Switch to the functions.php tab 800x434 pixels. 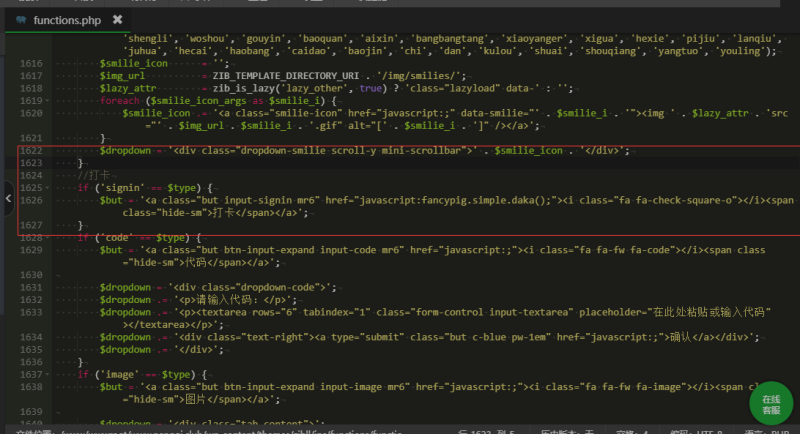68,19
